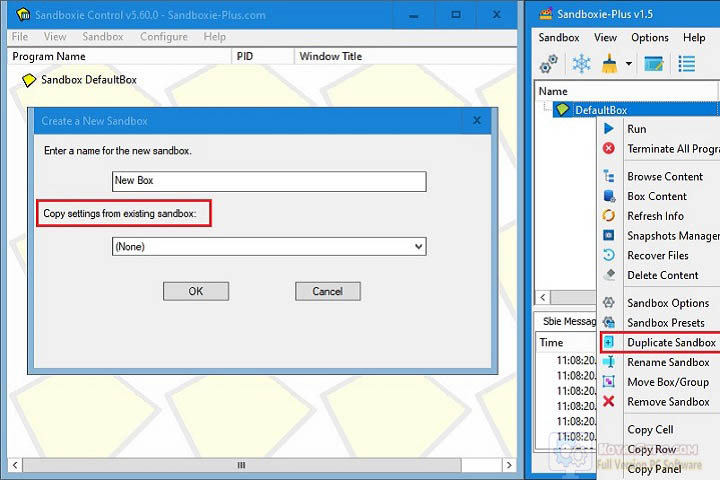Close the Create a New Sandbox dialog
This screenshot has height=480, width=720.
(x=477, y=121)
